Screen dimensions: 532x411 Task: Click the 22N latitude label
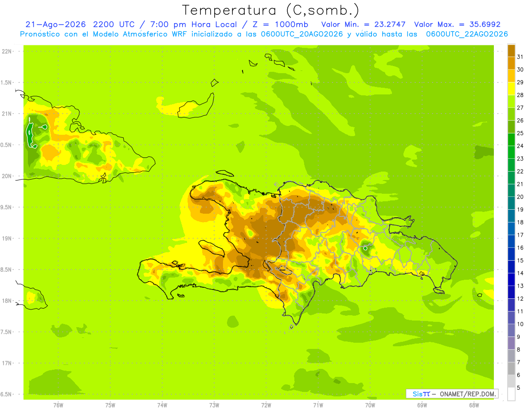click(7, 51)
